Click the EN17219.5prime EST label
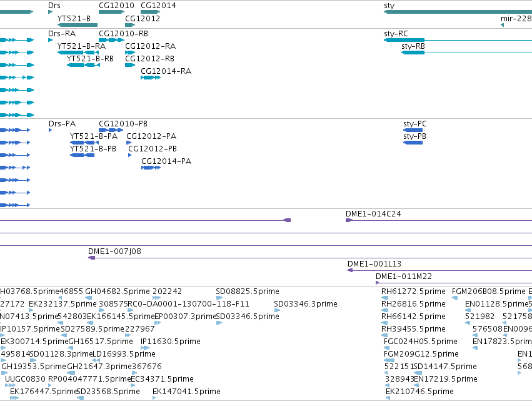Viewport: 532px width, 401px height. 446,379
